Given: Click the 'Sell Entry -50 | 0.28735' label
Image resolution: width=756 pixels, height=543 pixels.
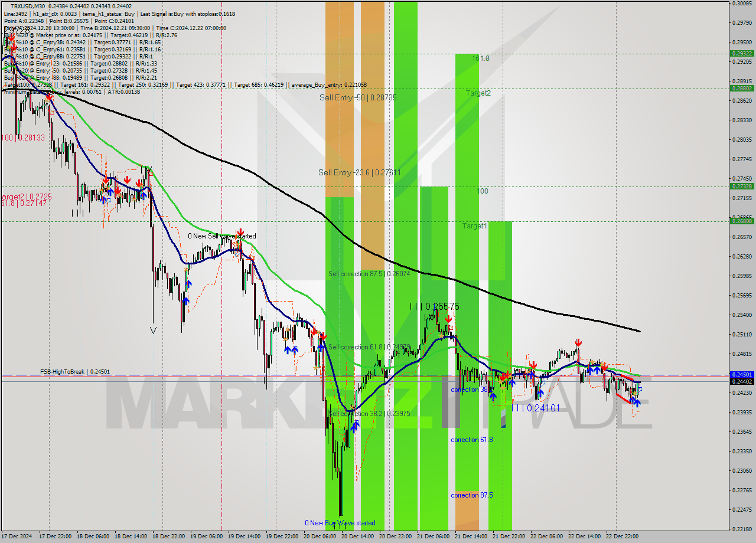Looking at the screenshot, I should pyautogui.click(x=358, y=97).
